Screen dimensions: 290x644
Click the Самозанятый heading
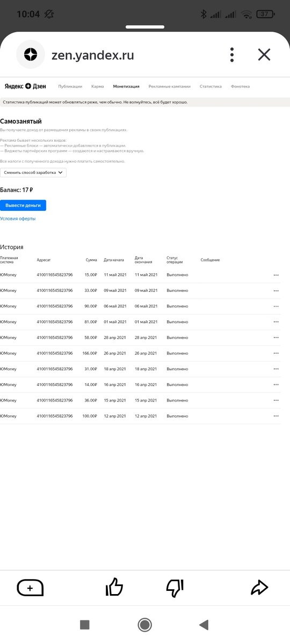[21, 121]
